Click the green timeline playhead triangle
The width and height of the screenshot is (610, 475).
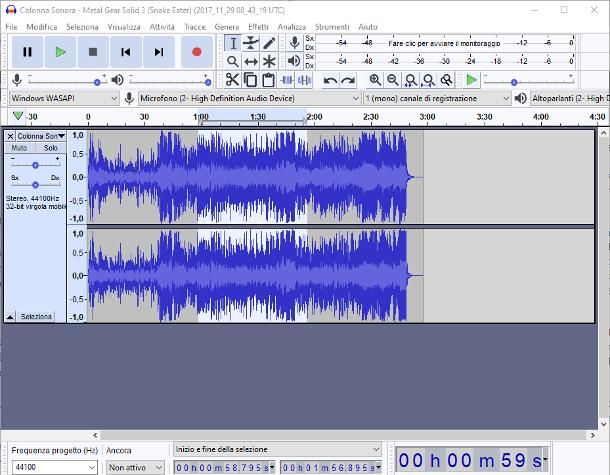point(18,116)
